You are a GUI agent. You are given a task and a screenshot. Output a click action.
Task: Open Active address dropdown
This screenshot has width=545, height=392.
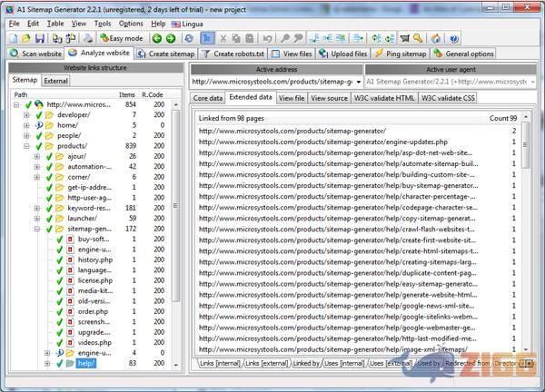point(359,82)
